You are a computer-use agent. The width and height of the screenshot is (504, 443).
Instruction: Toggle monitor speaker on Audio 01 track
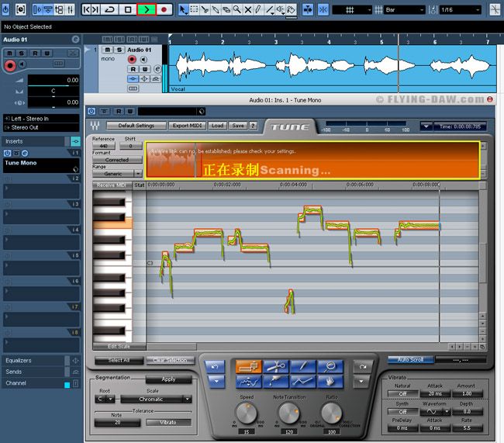click(x=143, y=60)
